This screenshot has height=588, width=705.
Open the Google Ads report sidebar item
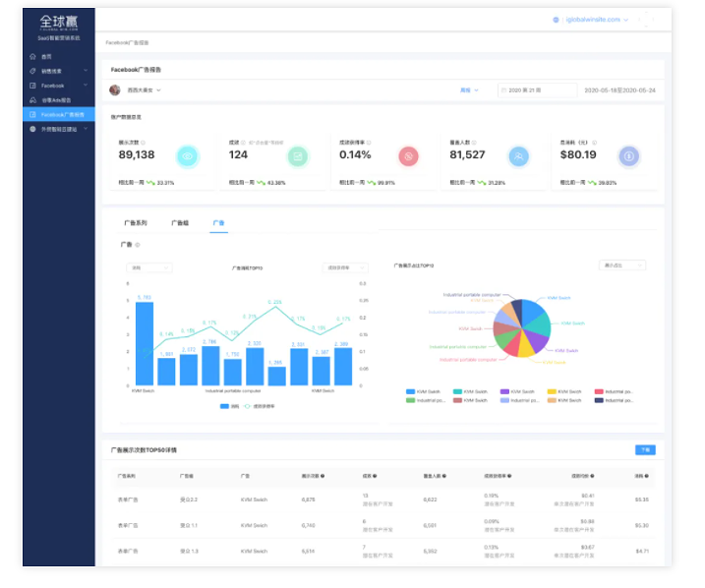(x=59, y=99)
